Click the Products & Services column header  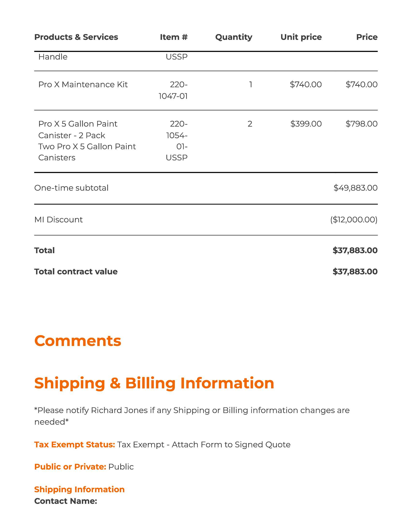(76, 37)
